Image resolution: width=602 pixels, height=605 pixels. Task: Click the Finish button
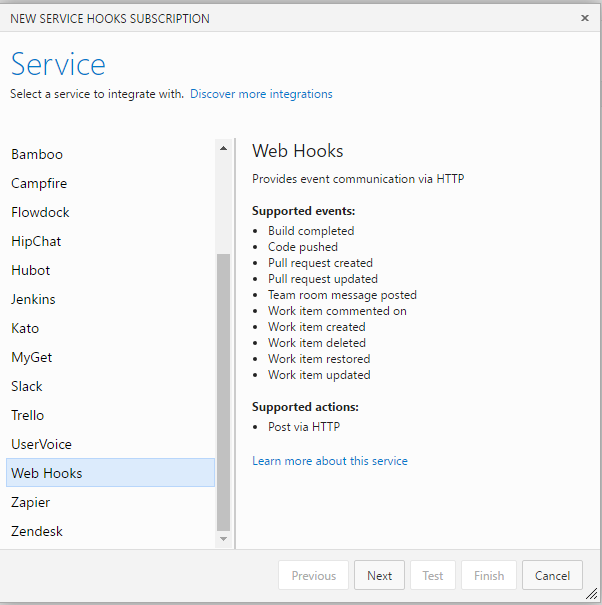point(489,575)
